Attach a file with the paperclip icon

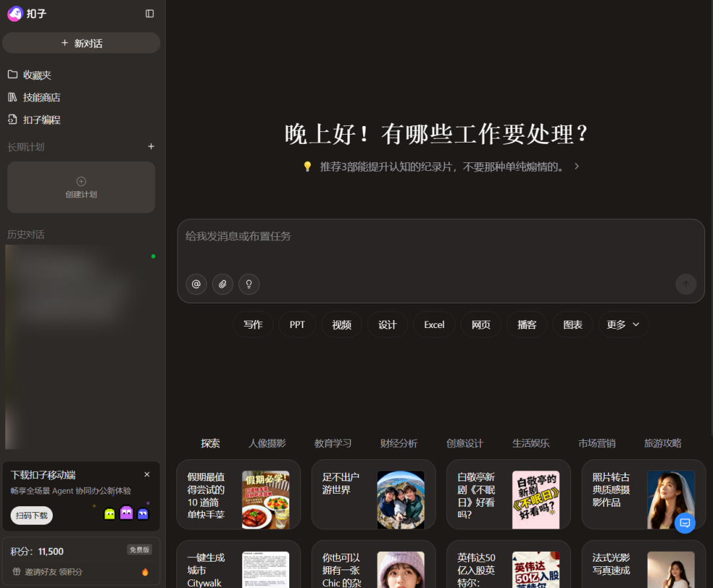point(222,284)
